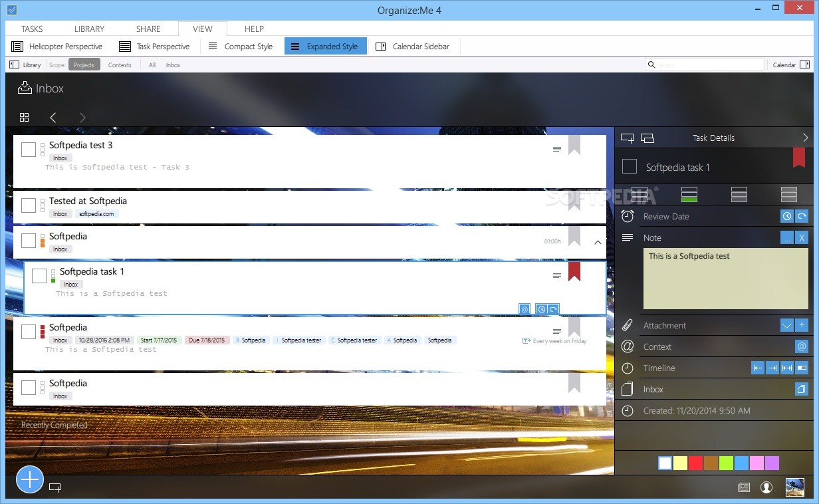Click the red bookmark in Task Details
The image size is (819, 504).
coord(799,158)
